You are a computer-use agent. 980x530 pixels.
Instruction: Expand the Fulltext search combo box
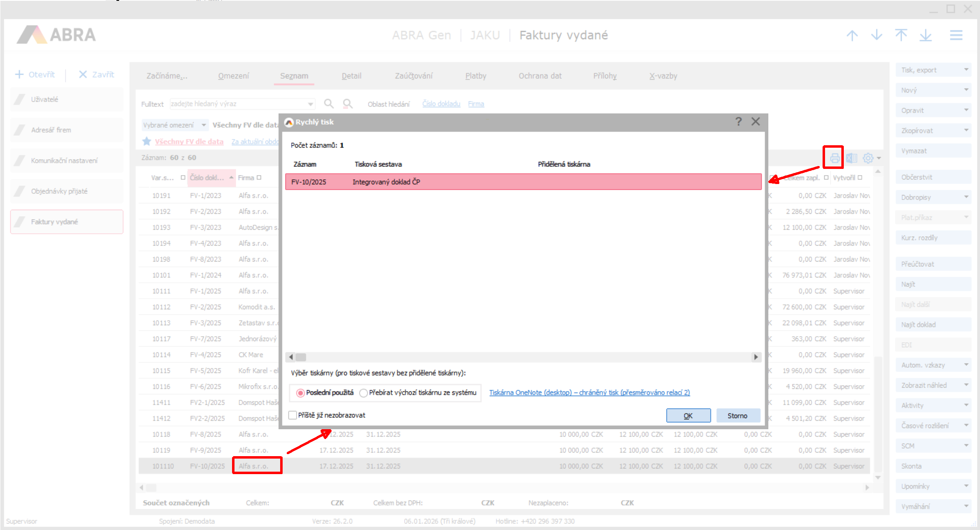tap(310, 104)
